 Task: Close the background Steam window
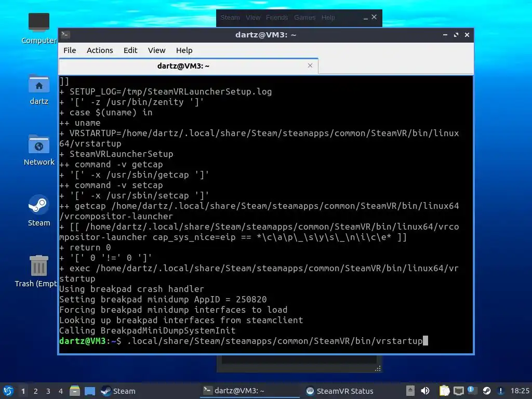(374, 17)
